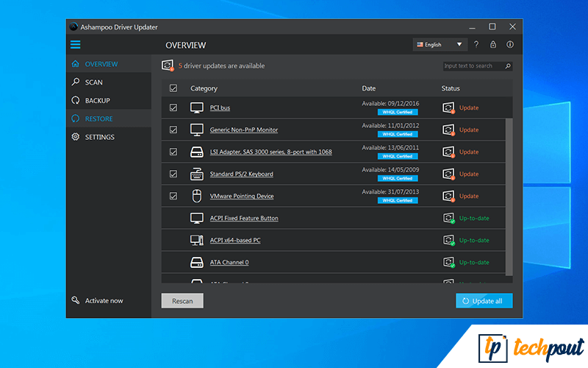Open the Backup section
Viewport: 588px width, 368px height.
coord(109,101)
